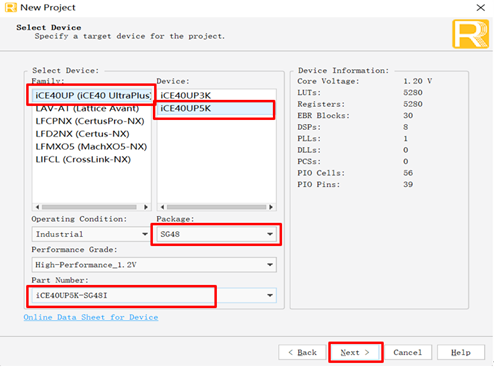Viewport: 494px width, 369px height.
Task: Close the New Project dialog
Action: [x=480, y=8]
